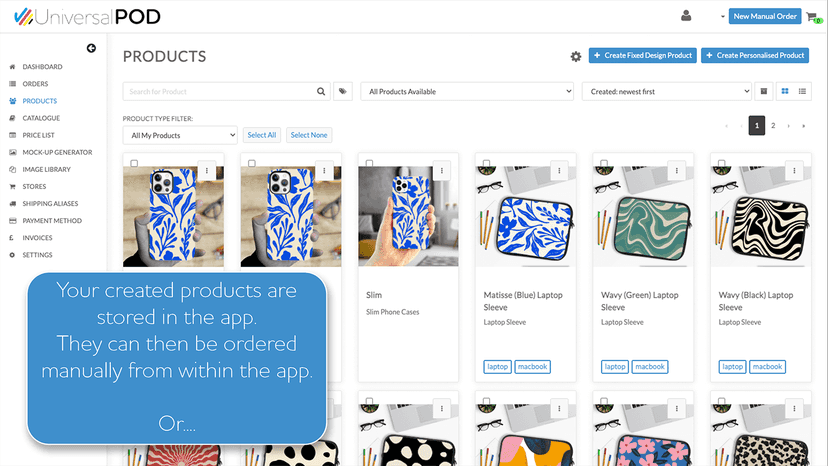The height and width of the screenshot is (466, 828).
Task: Open the options menu of the leopard print sleeve card
Action: tap(794, 408)
